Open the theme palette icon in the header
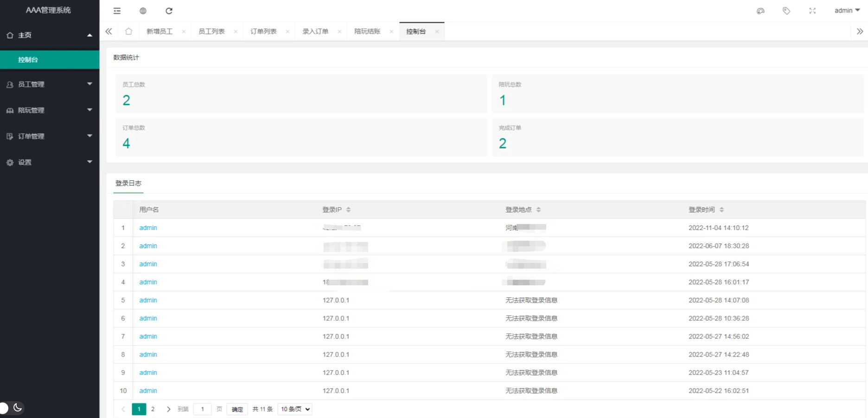Image resolution: width=868 pixels, height=418 pixels. click(x=760, y=11)
